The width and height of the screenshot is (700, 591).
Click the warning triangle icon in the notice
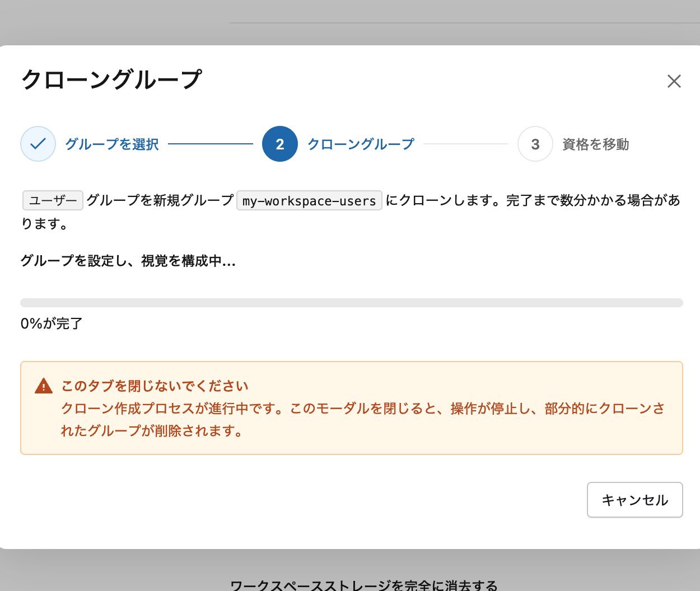[x=44, y=385]
